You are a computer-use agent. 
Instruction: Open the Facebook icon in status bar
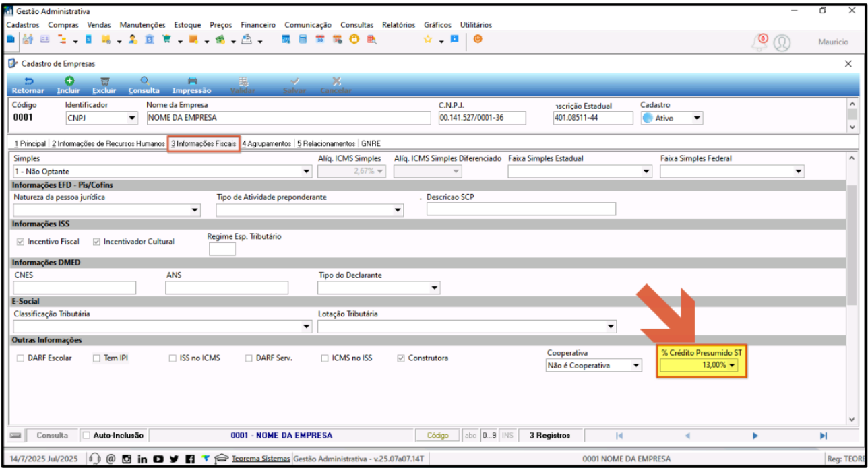pos(189,459)
